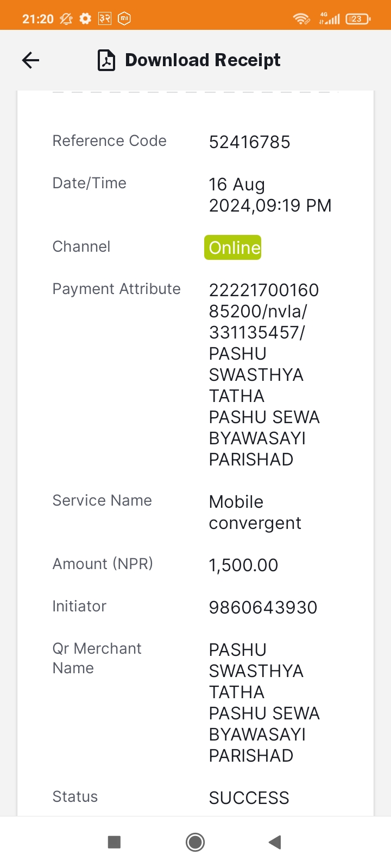391x868 pixels.
Task: Select reference code 52416785
Action: click(250, 142)
